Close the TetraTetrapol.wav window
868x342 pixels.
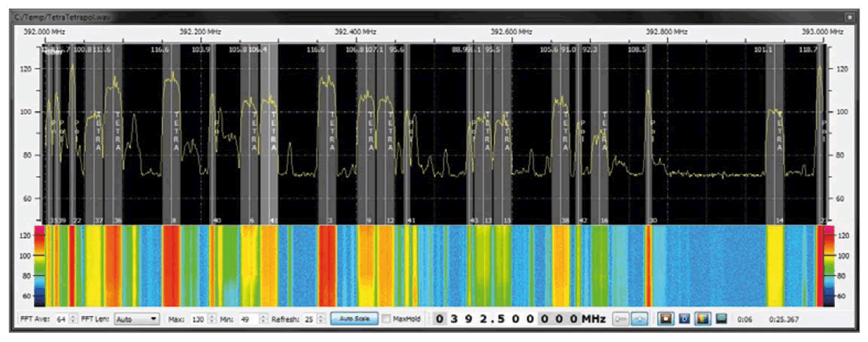849,17
